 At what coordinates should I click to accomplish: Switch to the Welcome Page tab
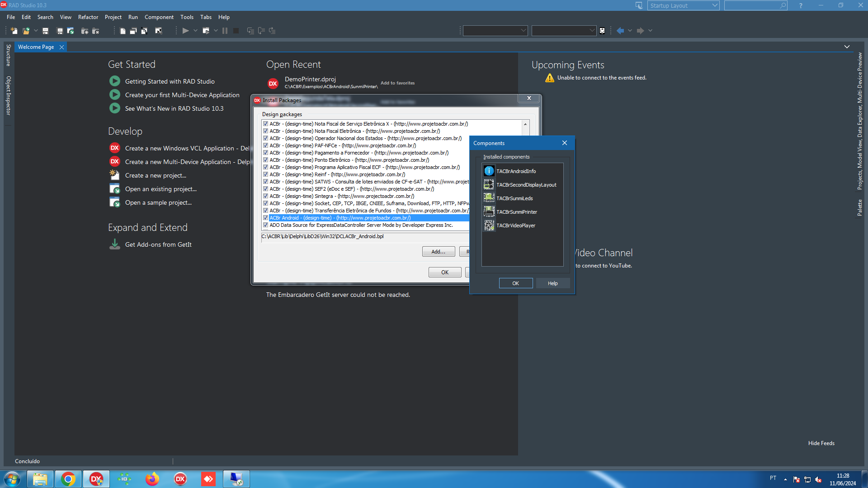[36, 47]
